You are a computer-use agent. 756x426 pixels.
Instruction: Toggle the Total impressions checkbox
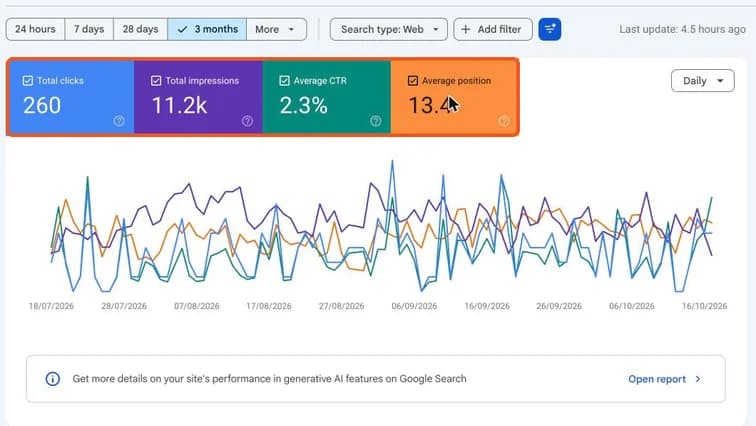156,80
